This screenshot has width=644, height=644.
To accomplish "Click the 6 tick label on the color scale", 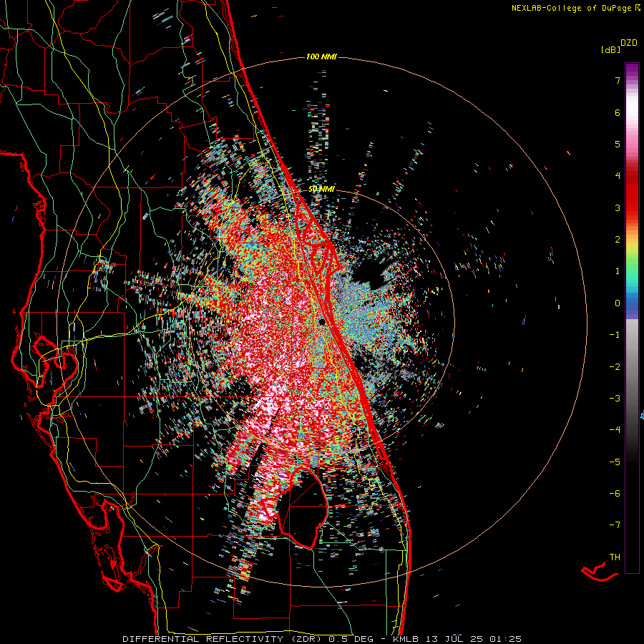I will 618,112.
